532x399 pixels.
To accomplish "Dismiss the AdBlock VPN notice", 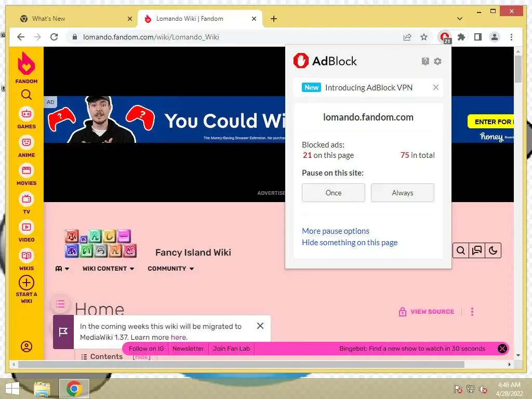I will click(436, 87).
